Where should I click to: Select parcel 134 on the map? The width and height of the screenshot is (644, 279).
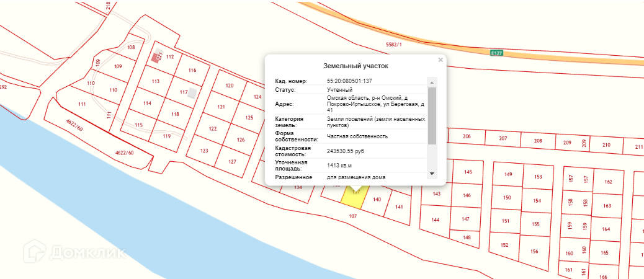[x=298, y=187]
